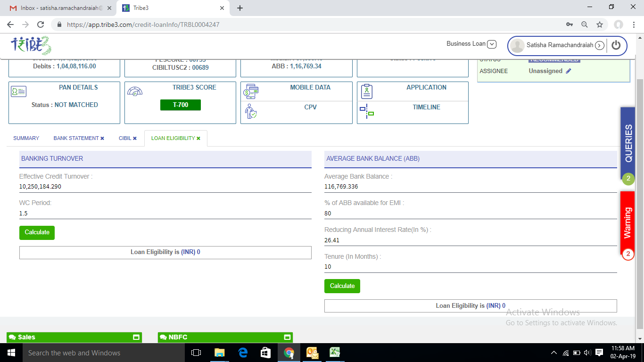This screenshot has width=644, height=362.
Task: Open the red Warning side panel
Action: (627, 222)
